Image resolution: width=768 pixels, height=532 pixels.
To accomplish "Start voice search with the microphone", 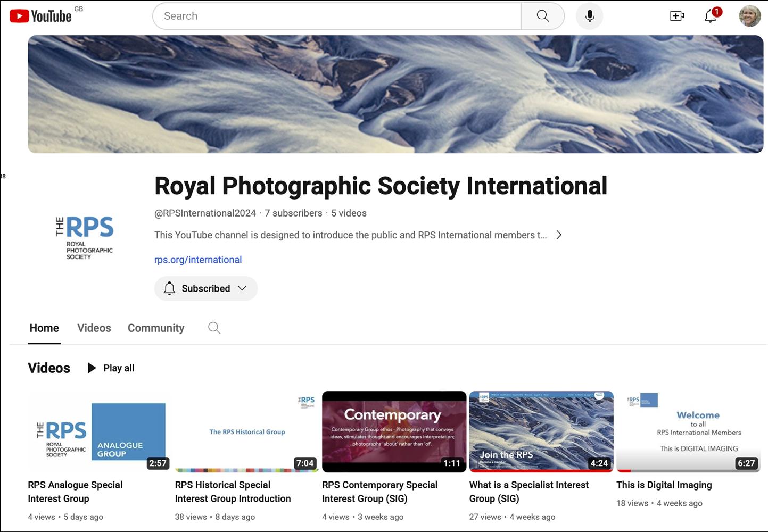I will click(x=590, y=16).
